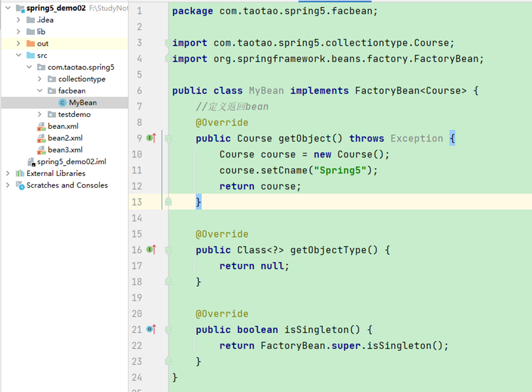Expand the collectiontype package

coord(40,79)
